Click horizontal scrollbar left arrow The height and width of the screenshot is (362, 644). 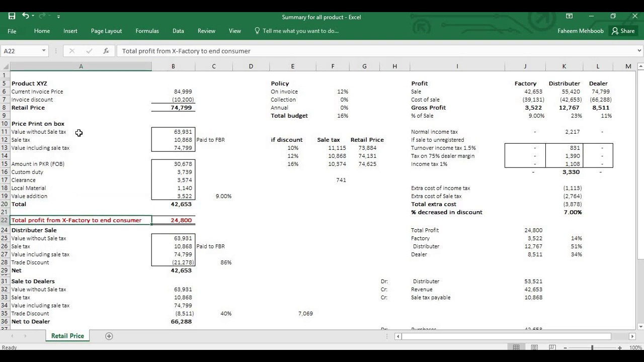[x=398, y=336]
